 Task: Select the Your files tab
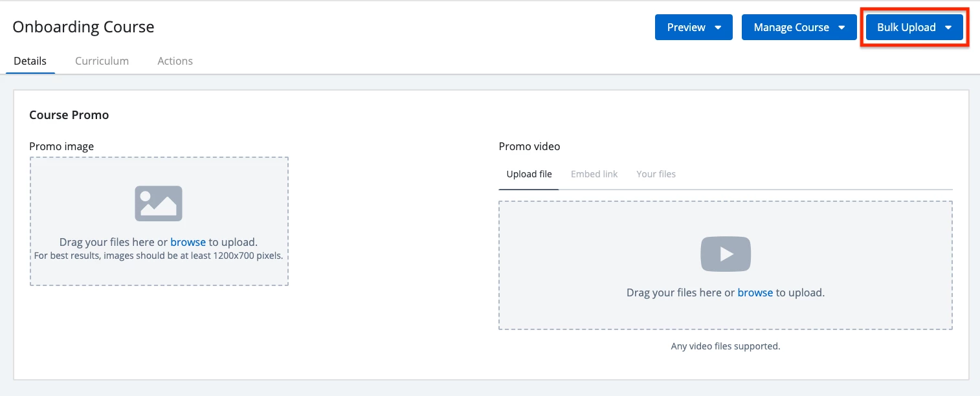(x=656, y=174)
